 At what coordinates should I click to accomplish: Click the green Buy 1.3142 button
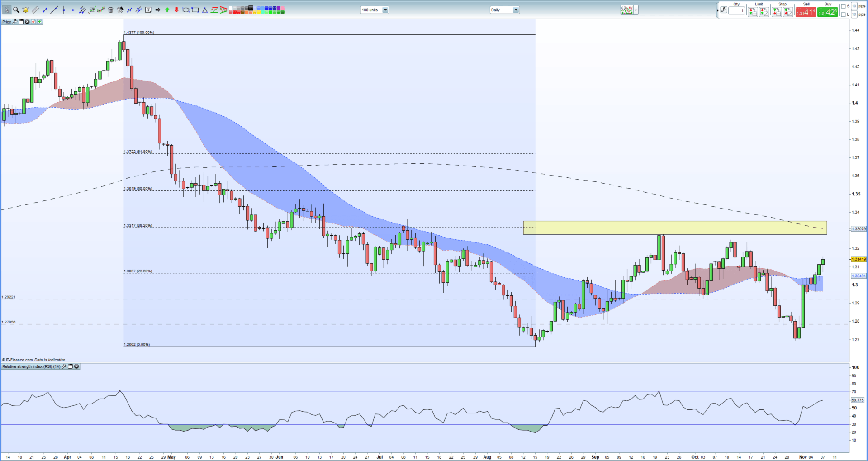[x=828, y=12]
